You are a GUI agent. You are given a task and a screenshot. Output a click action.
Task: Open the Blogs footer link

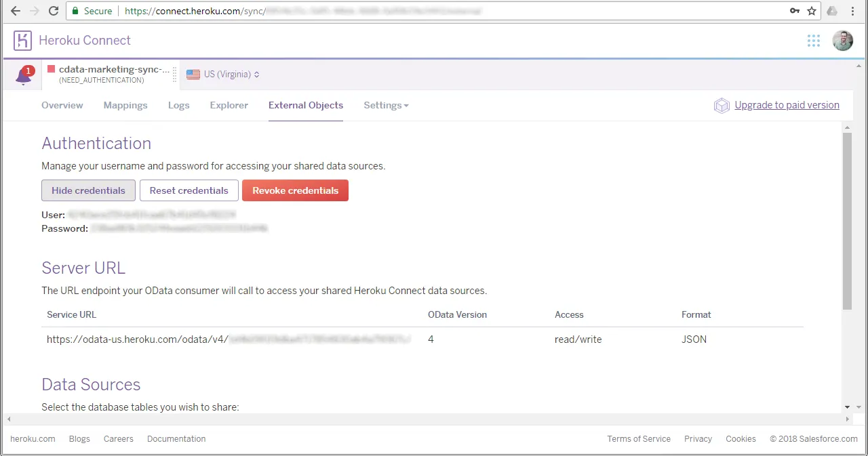[x=79, y=439]
